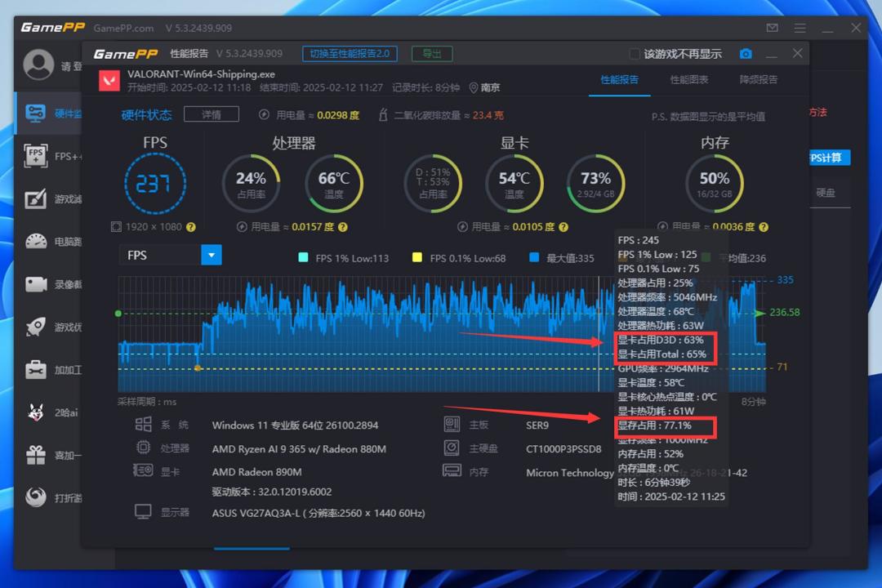Switch to the 性能图表 tab

coord(689,80)
